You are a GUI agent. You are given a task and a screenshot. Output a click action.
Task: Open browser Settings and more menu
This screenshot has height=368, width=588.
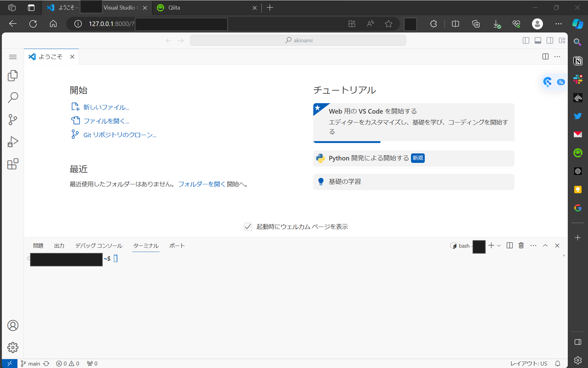(559, 24)
